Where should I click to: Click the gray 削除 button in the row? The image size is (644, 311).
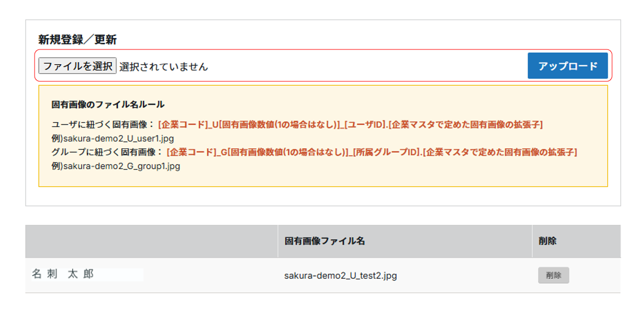(x=554, y=275)
